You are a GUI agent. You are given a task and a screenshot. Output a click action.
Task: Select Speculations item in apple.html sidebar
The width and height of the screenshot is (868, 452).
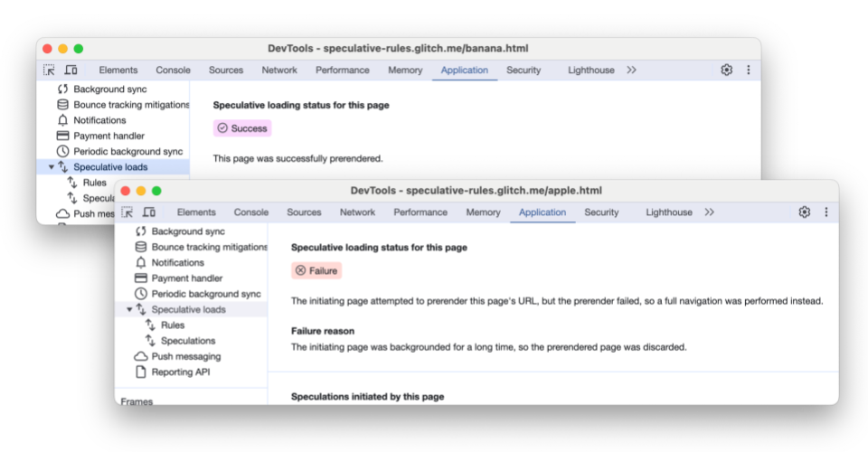click(x=187, y=341)
